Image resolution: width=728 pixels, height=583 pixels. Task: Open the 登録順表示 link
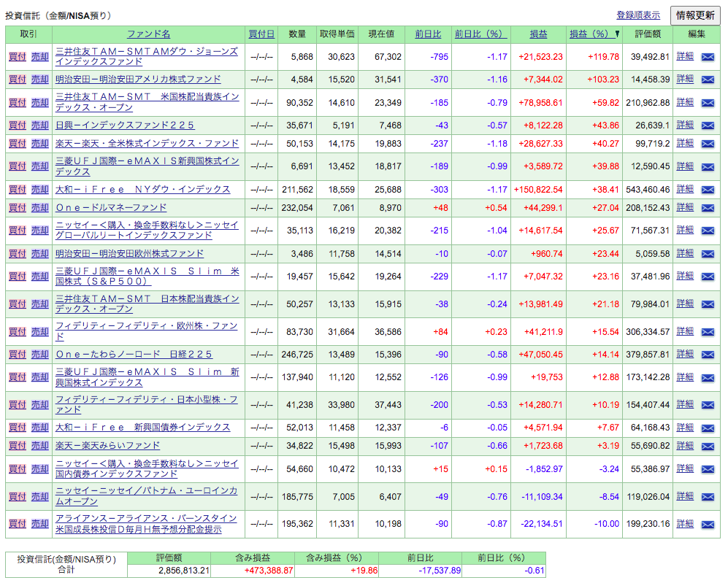[x=638, y=15]
